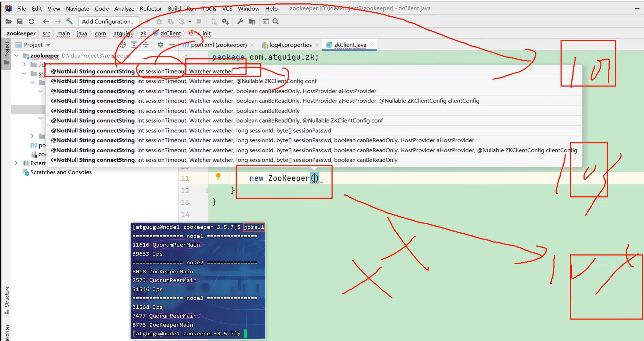This screenshot has height=341, width=644.
Task: Open the Window menu
Action: tap(248, 8)
